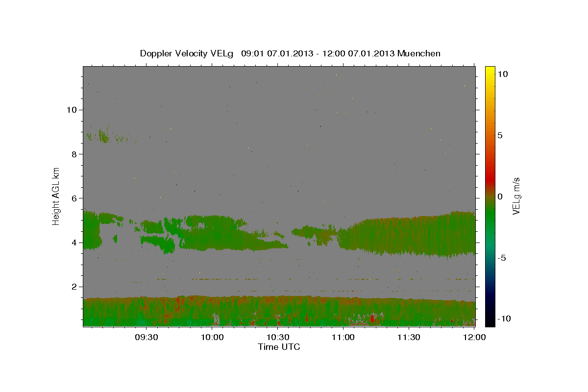588x392 pixels.
Task: Click the 10:00 time tick label
Action: click(x=212, y=337)
